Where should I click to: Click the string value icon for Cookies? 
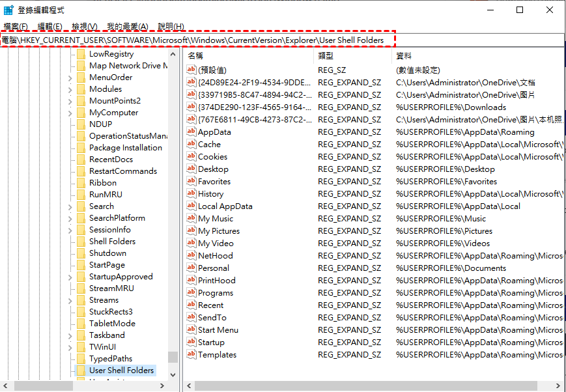click(x=191, y=156)
